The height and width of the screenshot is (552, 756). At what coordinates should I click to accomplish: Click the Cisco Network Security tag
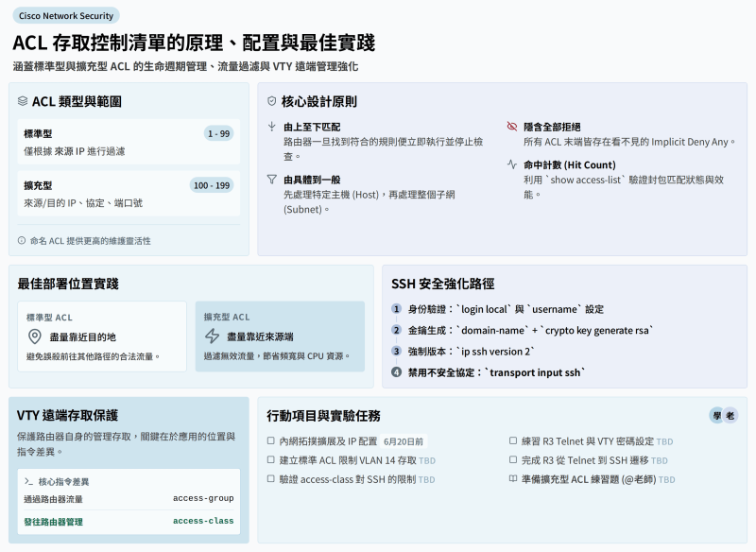(x=66, y=15)
